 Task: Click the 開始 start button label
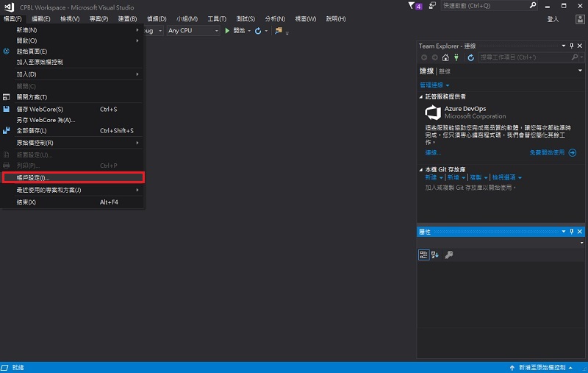pos(239,31)
